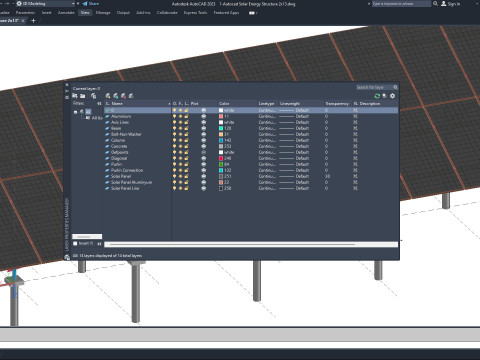480x360 pixels.
Task: Click the Type a keyword or phrase field
Action: pyautogui.click(x=401, y=4)
